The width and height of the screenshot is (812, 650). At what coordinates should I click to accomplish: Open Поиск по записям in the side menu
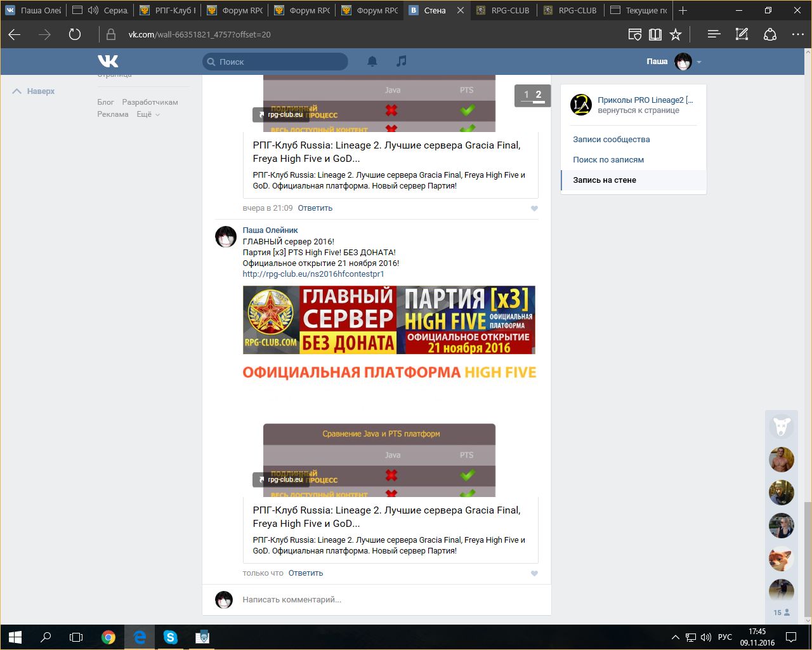pos(608,159)
